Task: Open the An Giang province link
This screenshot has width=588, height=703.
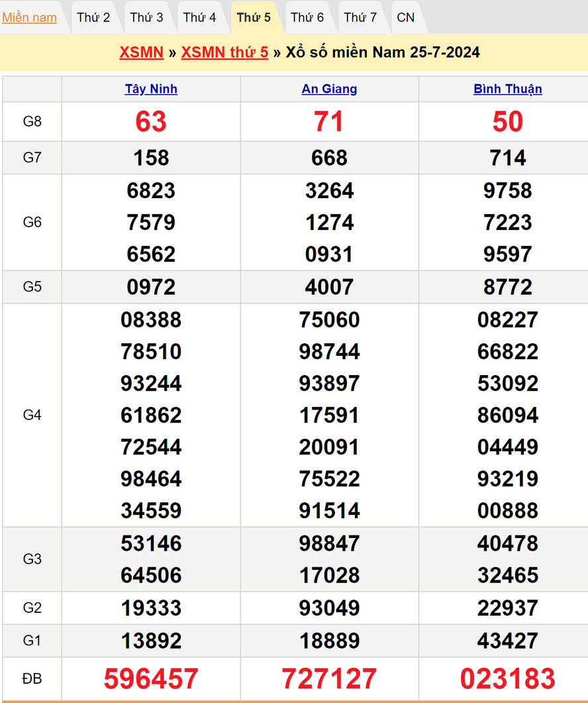Action: pos(329,89)
